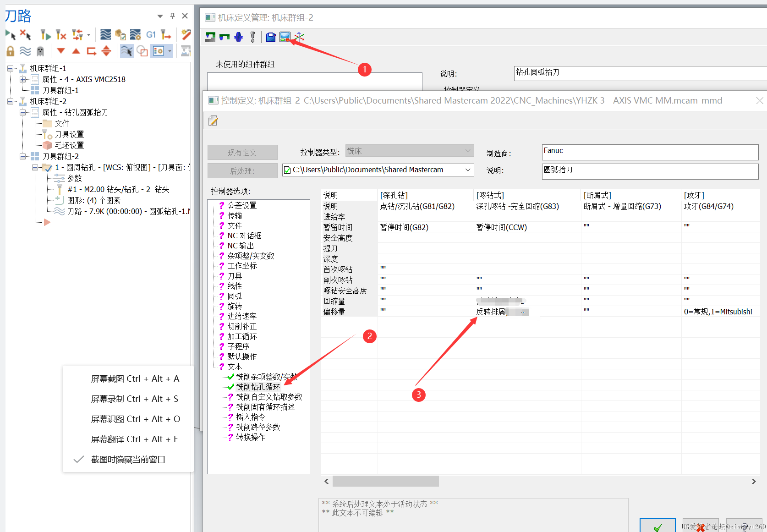The height and width of the screenshot is (532, 767).
Task: Select 铣削自定义钻取参数 tree item
Action: [269, 397]
